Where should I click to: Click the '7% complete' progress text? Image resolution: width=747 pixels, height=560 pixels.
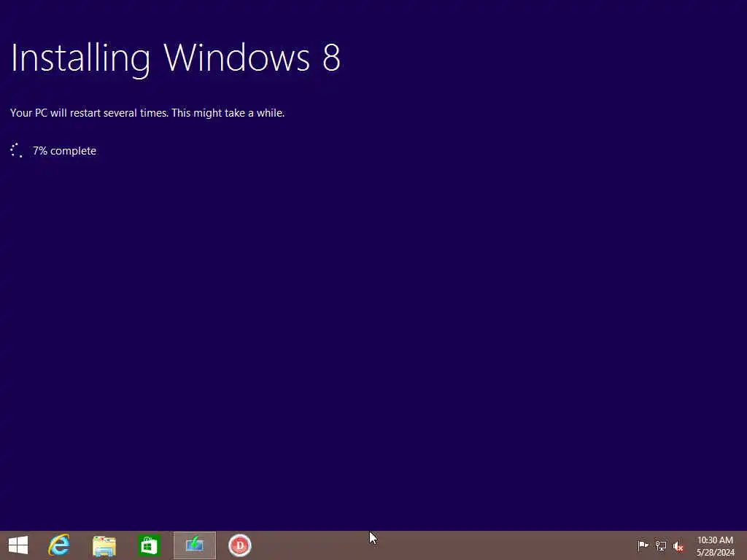coord(64,151)
